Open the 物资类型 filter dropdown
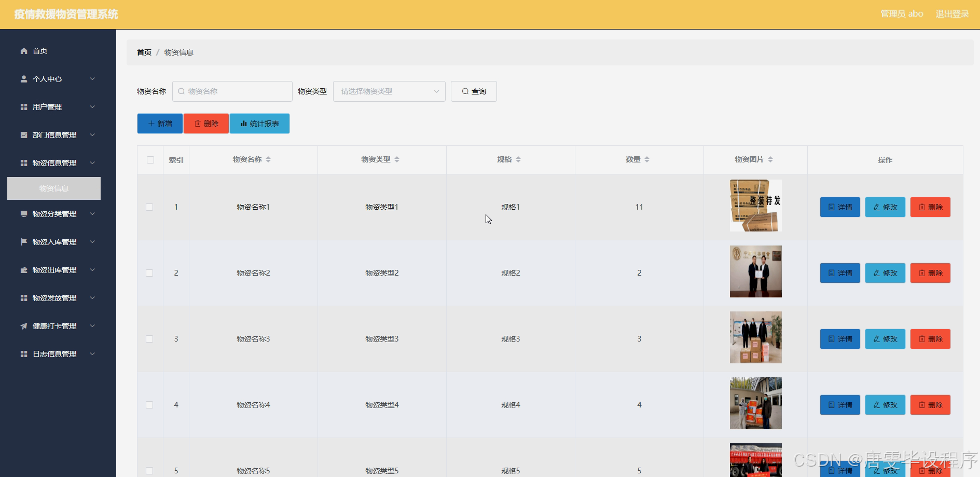 389,91
